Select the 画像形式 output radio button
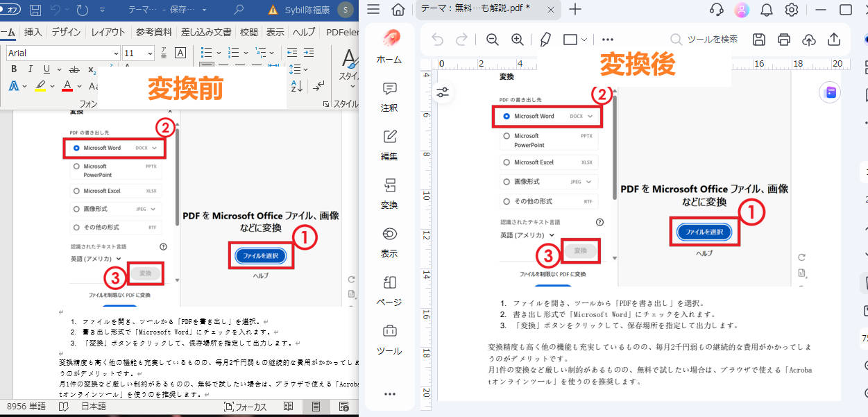This screenshot has height=417, width=868. [507, 181]
